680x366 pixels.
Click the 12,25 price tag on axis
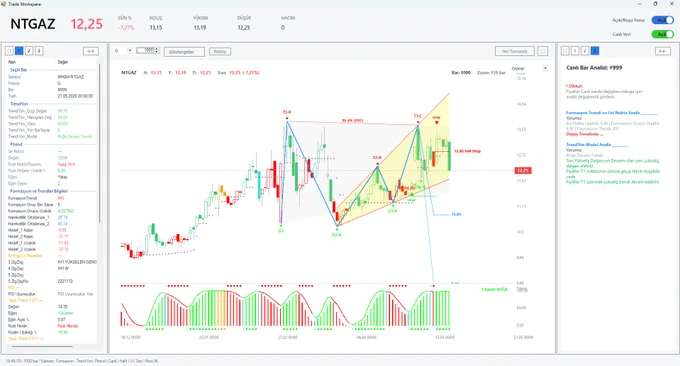(523, 170)
